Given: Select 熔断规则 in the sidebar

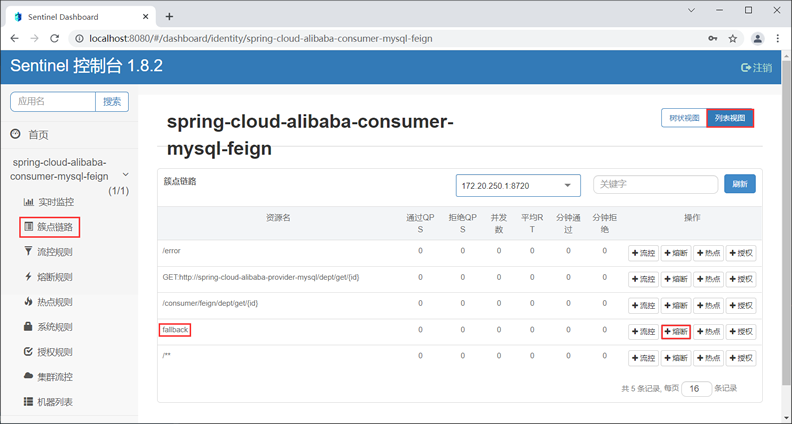Looking at the screenshot, I should click(54, 277).
